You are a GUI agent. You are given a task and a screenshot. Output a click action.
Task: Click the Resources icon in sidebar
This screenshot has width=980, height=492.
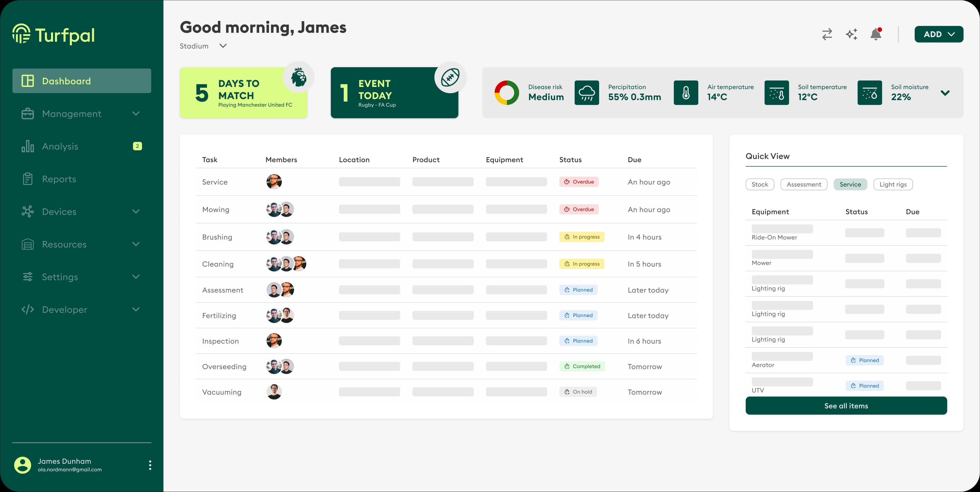coord(28,244)
